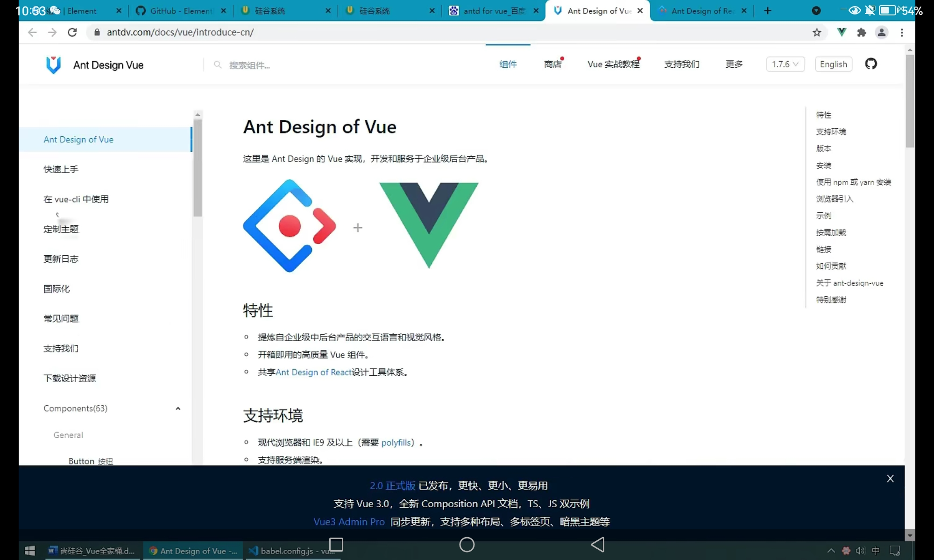Click the 搜索组件 search field
The height and width of the screenshot is (560, 934).
(x=249, y=65)
